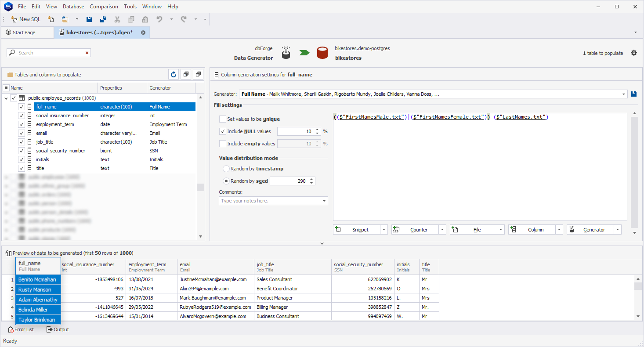Open generation settings gear icon

coord(634,53)
